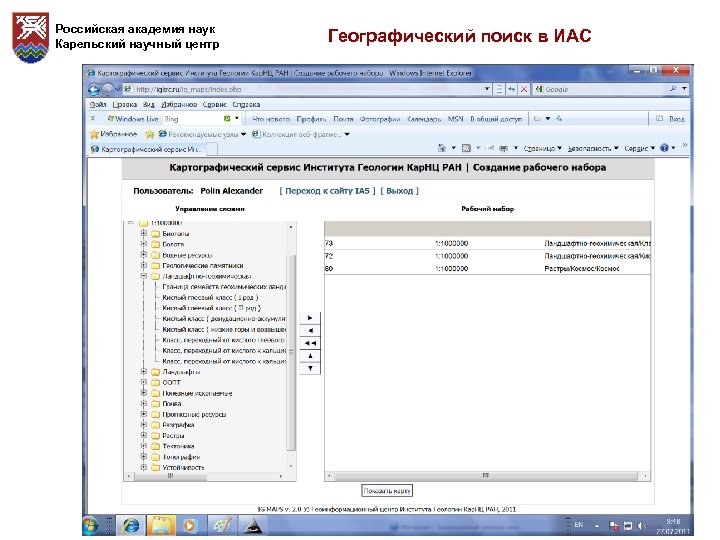Expand the Устойчивость folder
720x540 pixels.
coord(144,467)
